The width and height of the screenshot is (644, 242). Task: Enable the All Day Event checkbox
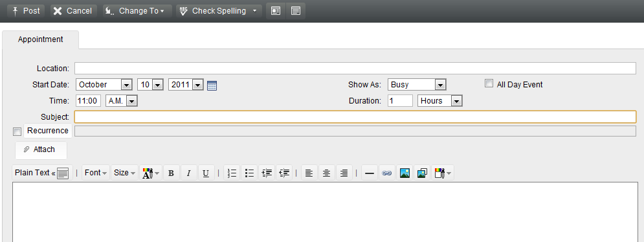(489, 84)
